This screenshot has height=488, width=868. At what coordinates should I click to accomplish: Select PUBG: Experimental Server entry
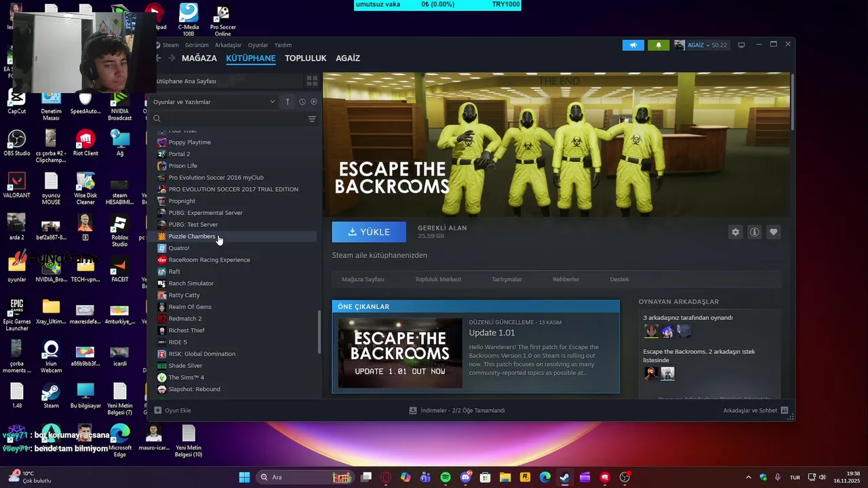(205, 213)
